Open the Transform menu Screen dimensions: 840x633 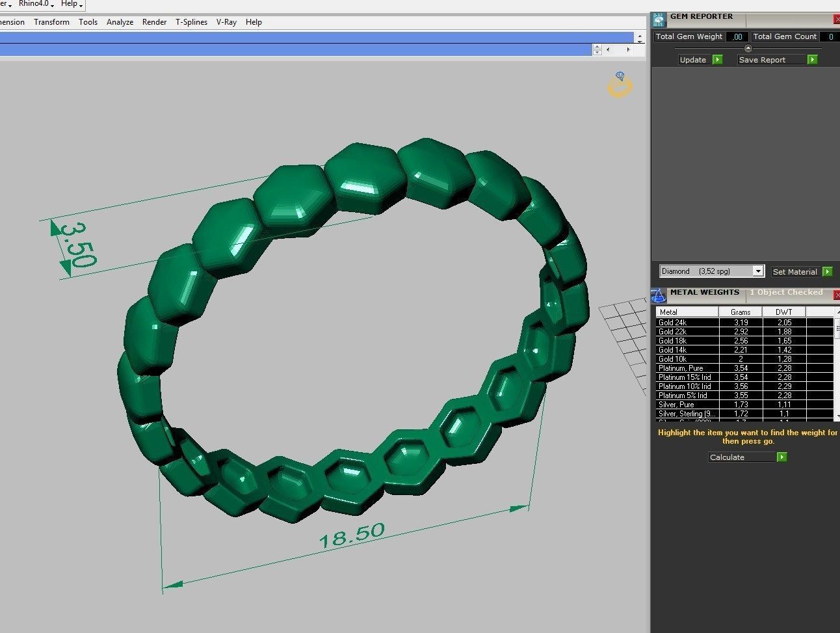point(51,22)
